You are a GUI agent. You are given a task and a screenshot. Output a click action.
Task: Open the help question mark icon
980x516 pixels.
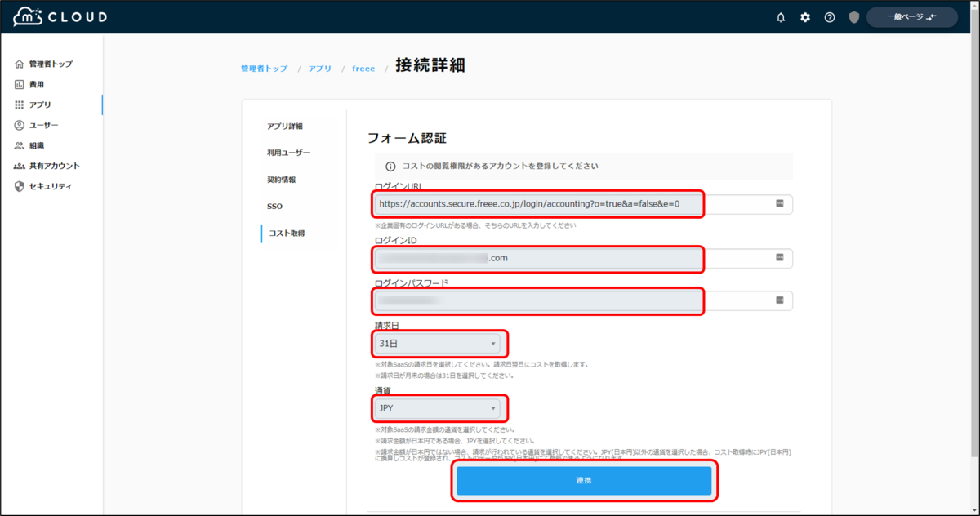pos(830,17)
